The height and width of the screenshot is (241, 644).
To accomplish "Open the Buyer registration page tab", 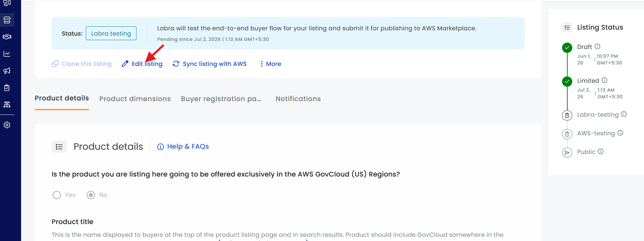I will coord(221,99).
